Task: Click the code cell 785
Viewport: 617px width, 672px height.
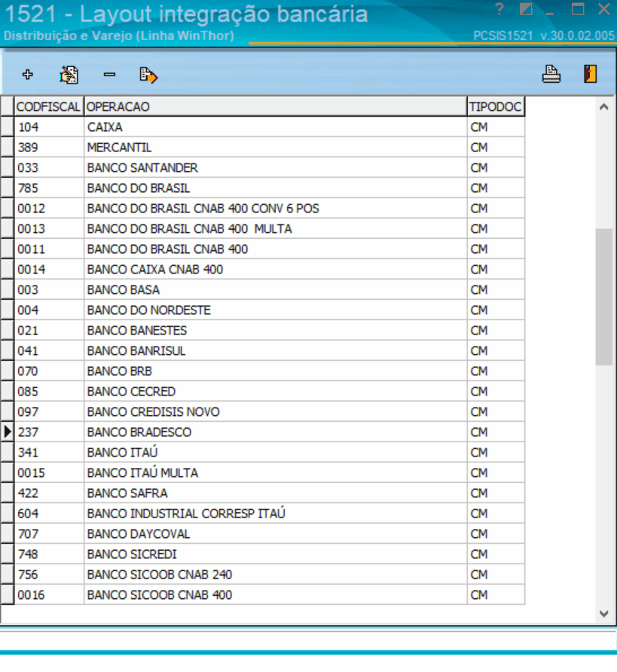Action: pos(49,188)
